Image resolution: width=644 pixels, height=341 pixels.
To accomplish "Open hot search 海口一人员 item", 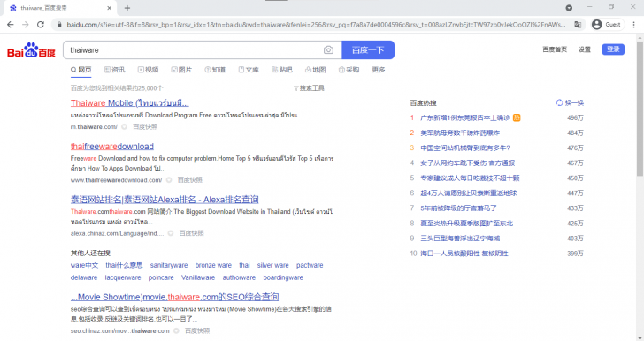I will [464, 254].
